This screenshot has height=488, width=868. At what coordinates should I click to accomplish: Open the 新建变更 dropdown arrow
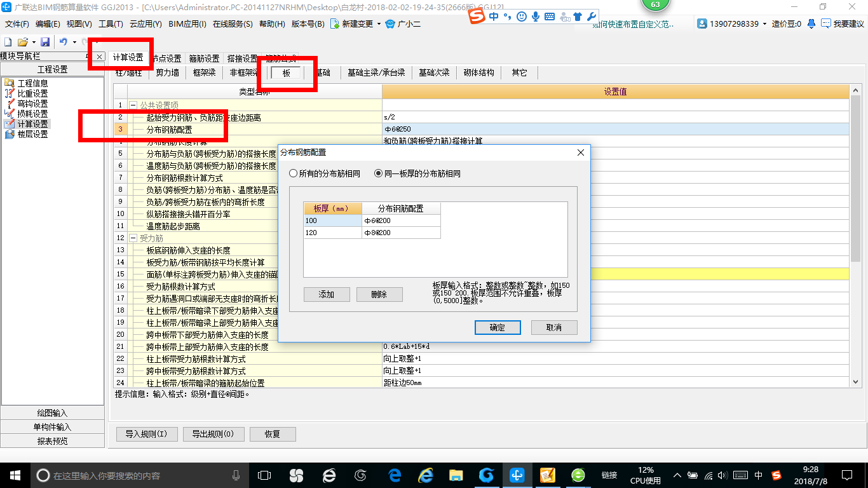(x=379, y=24)
